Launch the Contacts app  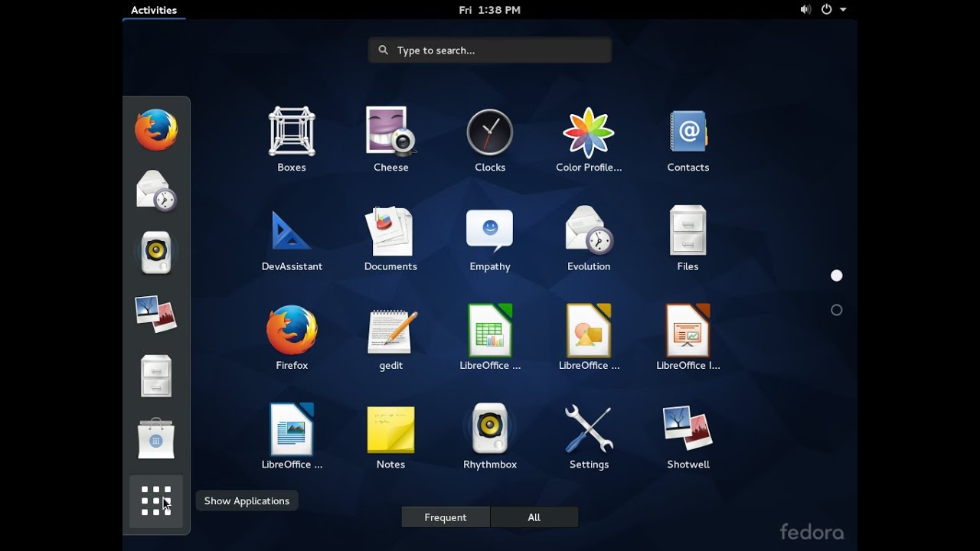688,139
